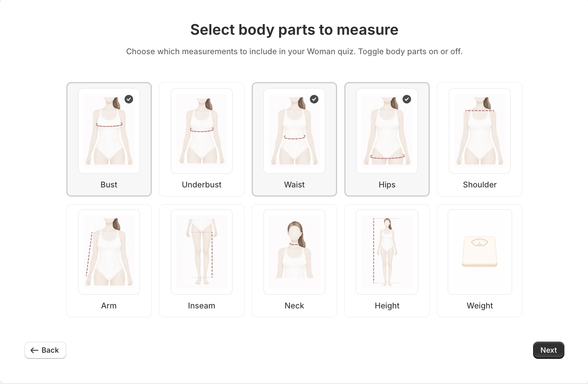This screenshot has height=384, width=588.
Task: Select the weighing scale icon for Weight
Action: tap(479, 252)
